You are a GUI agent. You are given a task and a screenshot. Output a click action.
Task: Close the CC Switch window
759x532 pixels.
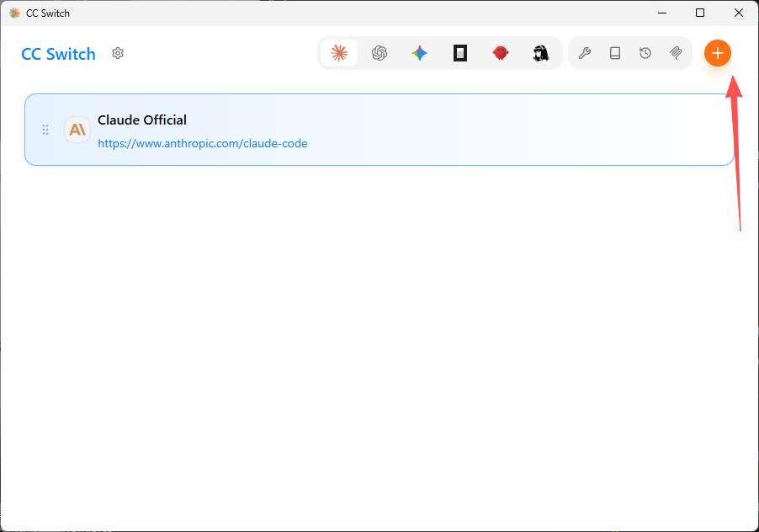tap(738, 13)
